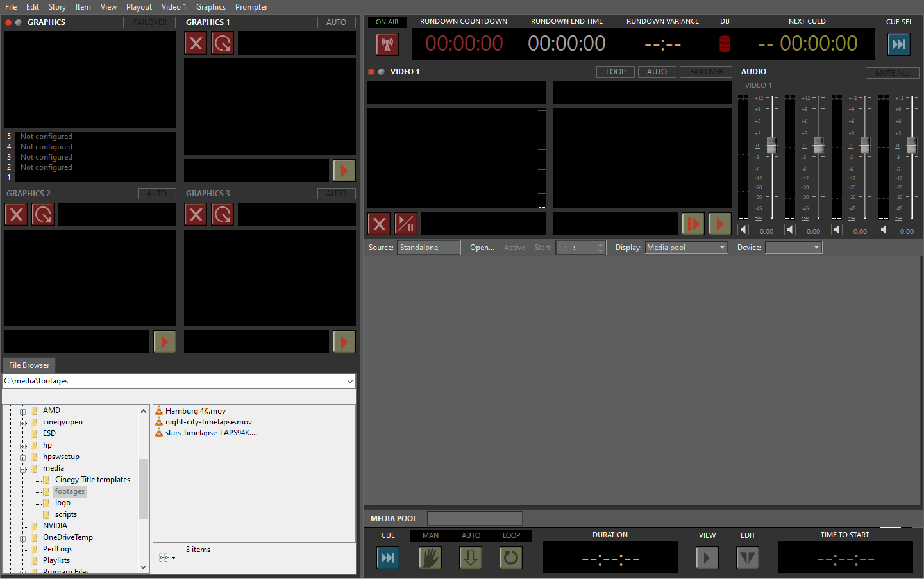Expand the file browser path dropdown
This screenshot has width=924, height=579.
[349, 381]
